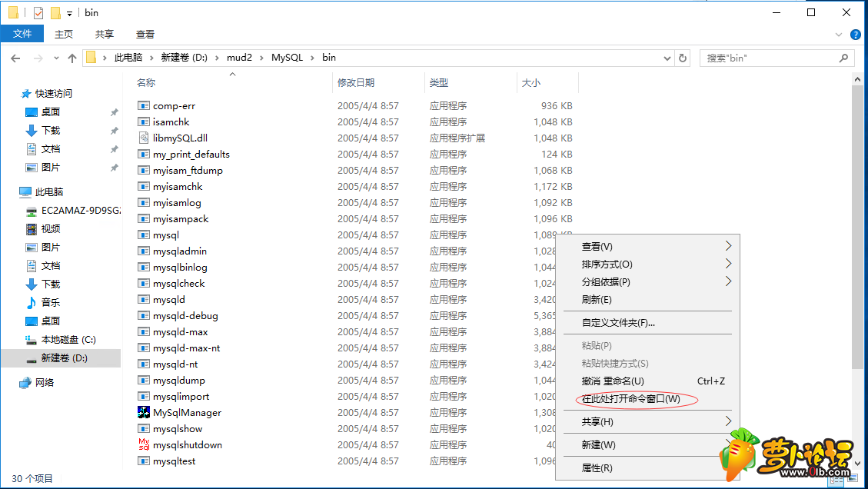Open the View ribbon tab

click(x=145, y=35)
